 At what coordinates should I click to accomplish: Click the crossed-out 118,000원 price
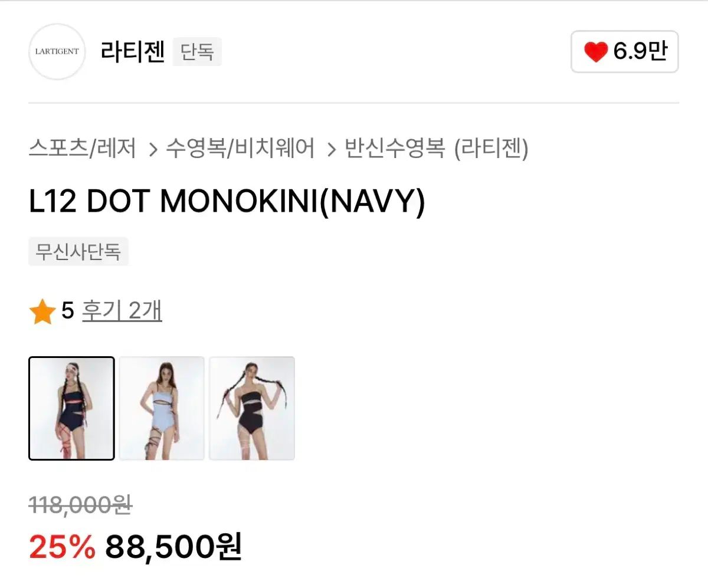[x=80, y=505]
